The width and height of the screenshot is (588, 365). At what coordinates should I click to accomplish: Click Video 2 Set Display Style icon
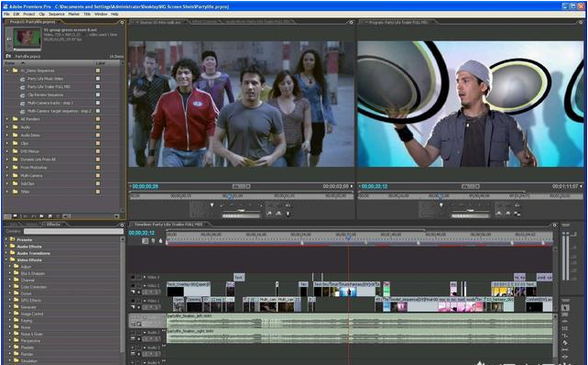point(134,292)
